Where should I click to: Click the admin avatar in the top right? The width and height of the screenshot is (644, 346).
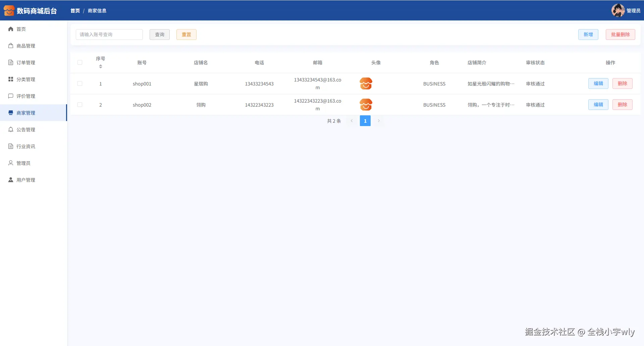point(618,10)
